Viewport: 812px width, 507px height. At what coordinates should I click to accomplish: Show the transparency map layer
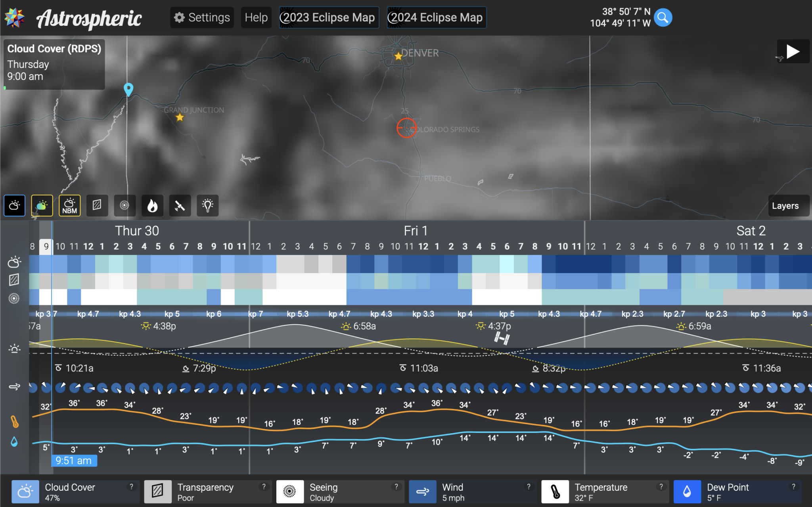(97, 205)
